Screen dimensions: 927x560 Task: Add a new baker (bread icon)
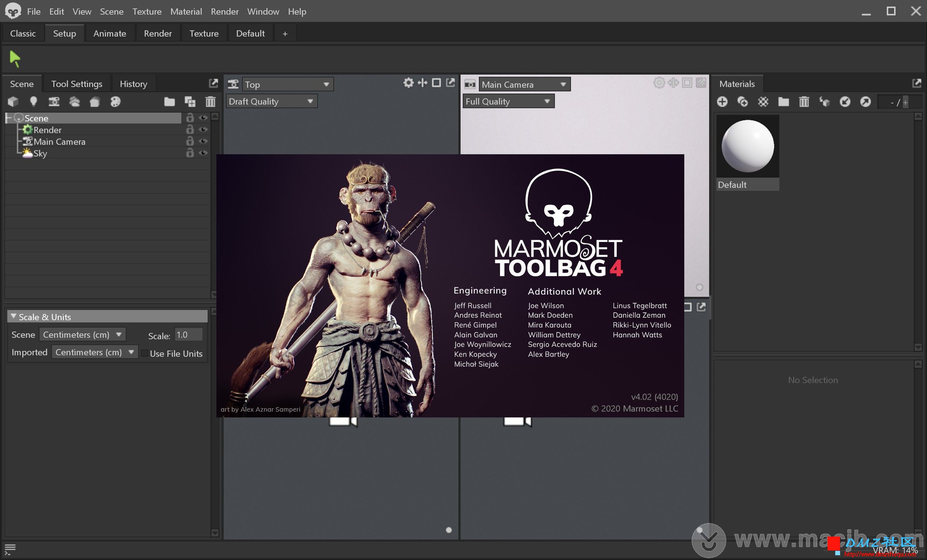click(x=95, y=102)
